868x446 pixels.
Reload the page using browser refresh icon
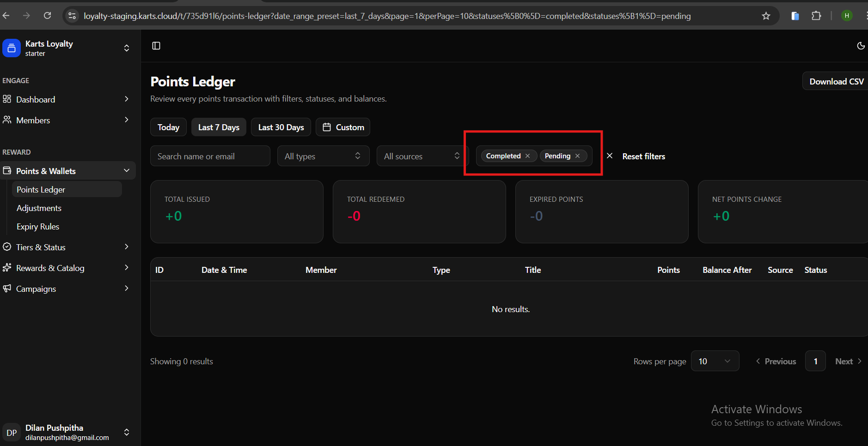tap(47, 16)
